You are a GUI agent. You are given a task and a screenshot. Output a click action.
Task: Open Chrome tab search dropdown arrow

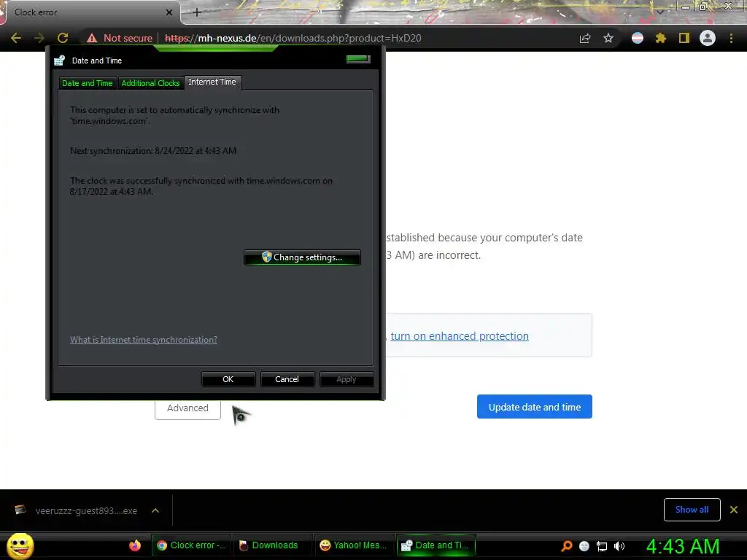coord(660,12)
